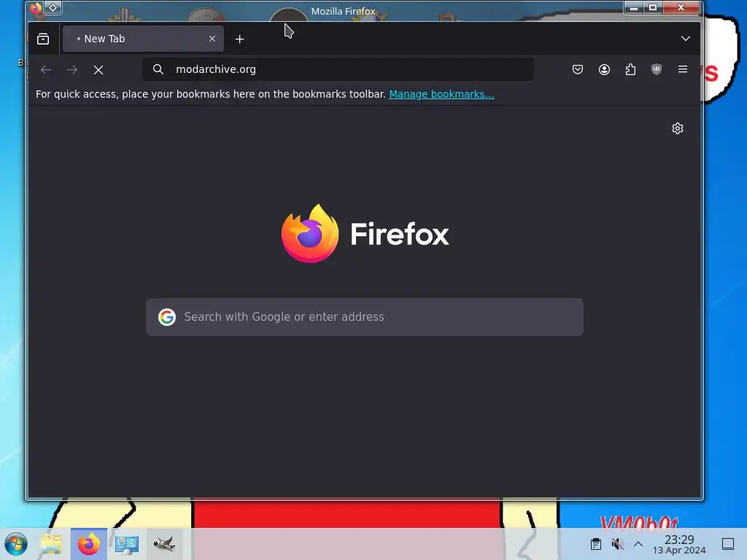Viewport: 747px width, 560px height.
Task: Open the Windows-style Start menu
Action: pyautogui.click(x=16, y=544)
